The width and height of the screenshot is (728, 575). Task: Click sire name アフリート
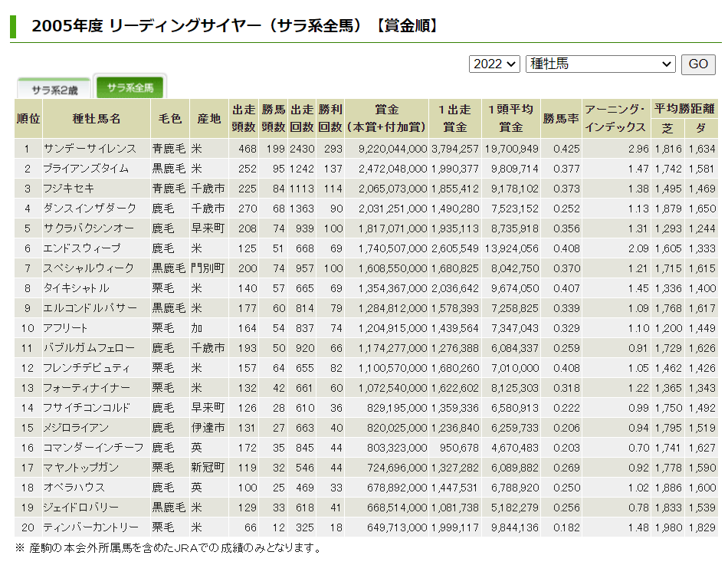[65, 328]
